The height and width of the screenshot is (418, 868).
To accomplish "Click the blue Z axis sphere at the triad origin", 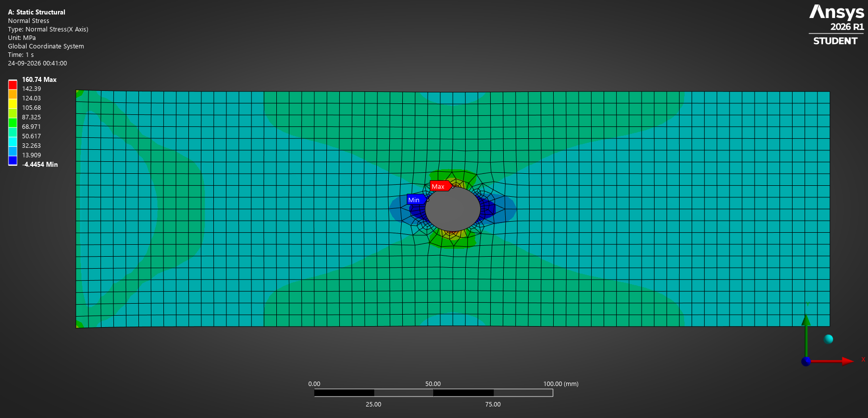I will 806,361.
